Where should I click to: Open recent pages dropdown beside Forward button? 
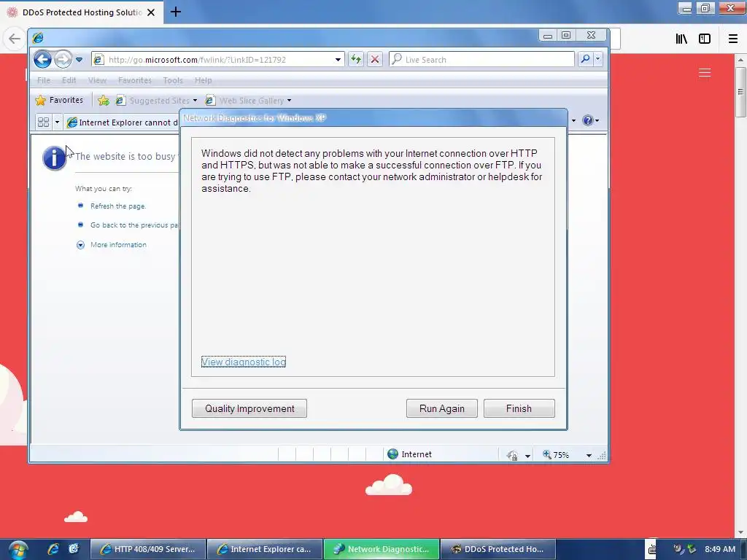pyautogui.click(x=79, y=60)
